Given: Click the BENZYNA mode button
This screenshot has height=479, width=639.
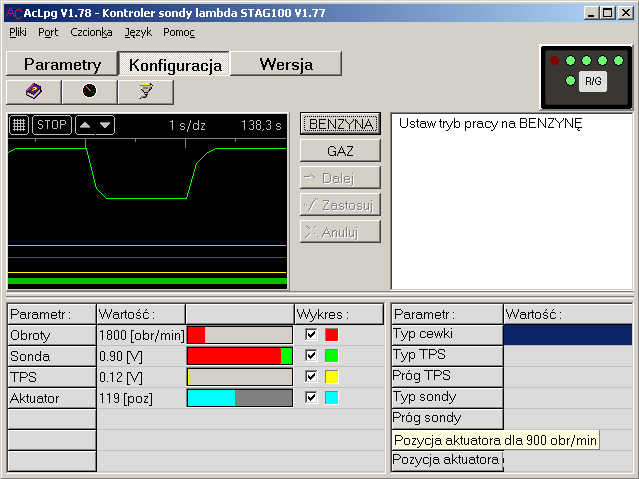Looking at the screenshot, I should (341, 124).
